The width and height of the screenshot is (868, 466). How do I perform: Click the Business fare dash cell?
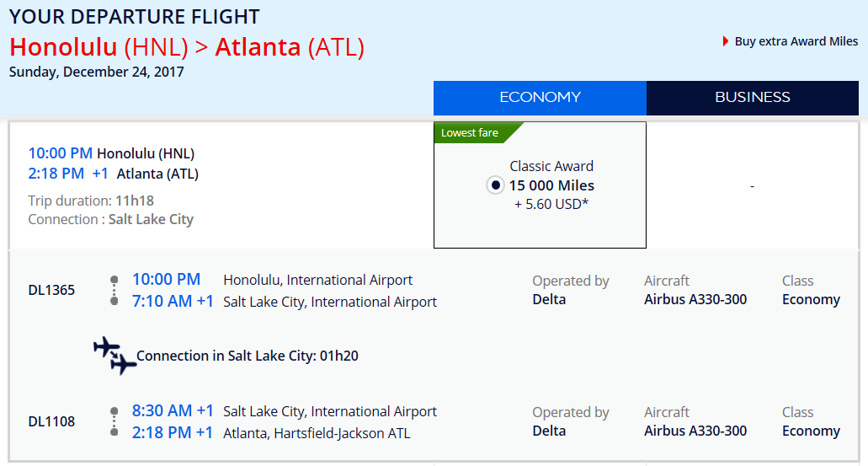tap(753, 186)
